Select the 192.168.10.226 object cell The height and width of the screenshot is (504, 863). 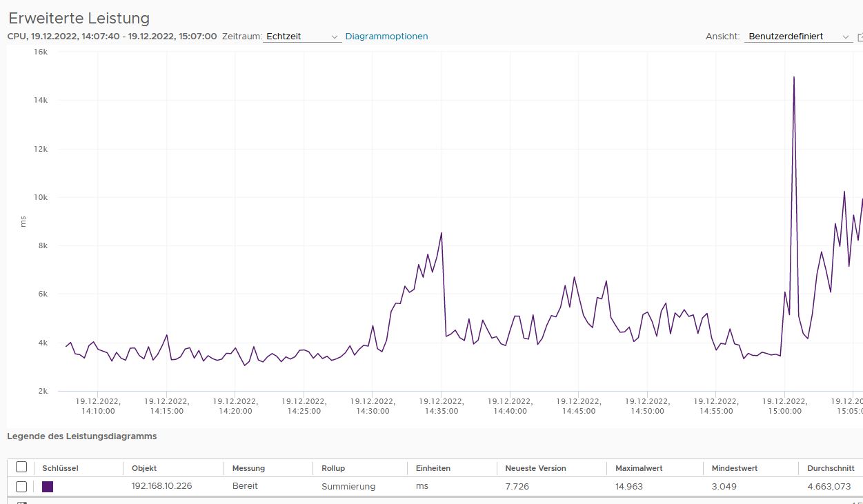(x=161, y=486)
